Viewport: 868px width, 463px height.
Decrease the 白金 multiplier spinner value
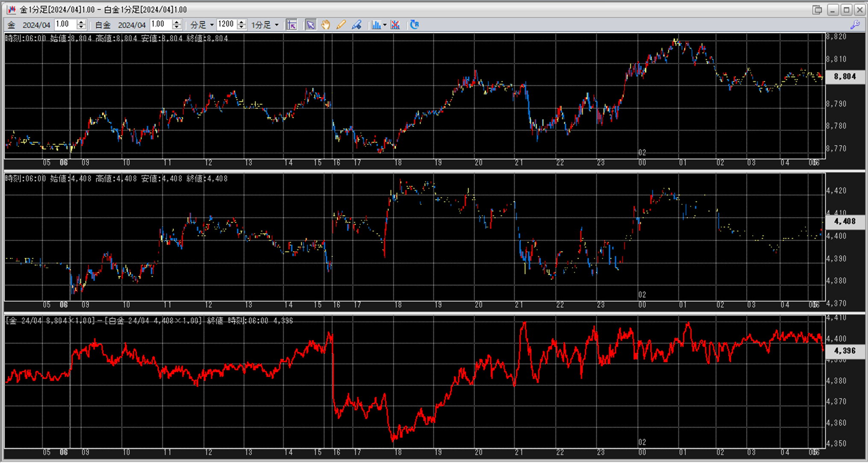[x=177, y=27]
